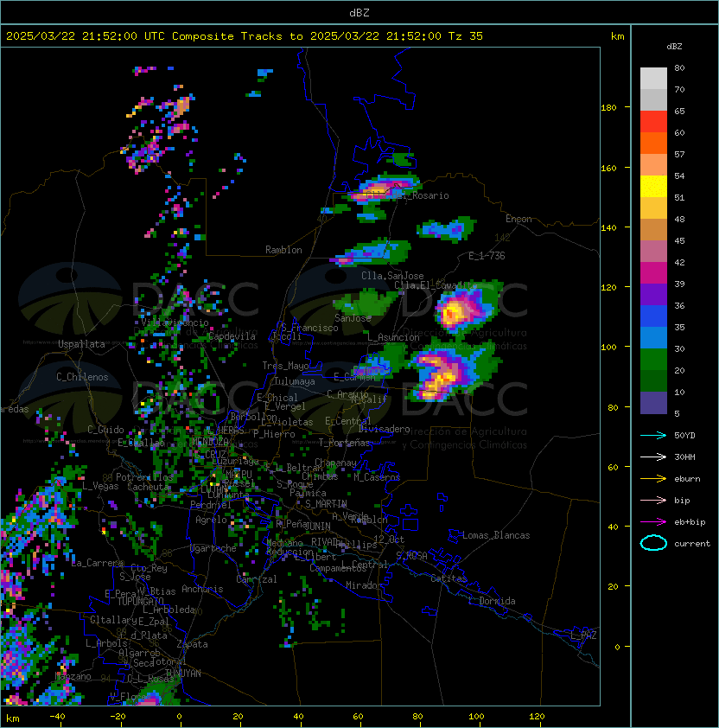Click the 'L_Dormida' map label
Image resolution: width=719 pixels, height=728 pixels.
[x=492, y=601]
